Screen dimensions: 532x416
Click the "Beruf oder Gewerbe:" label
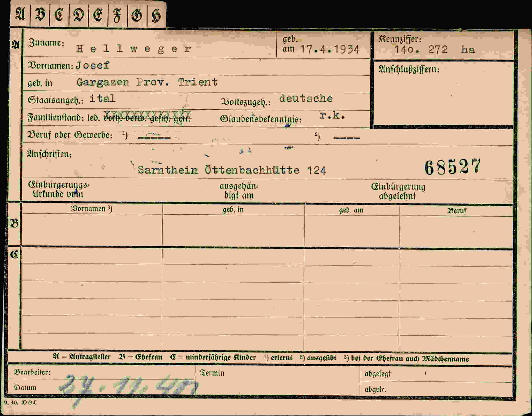click(70, 135)
